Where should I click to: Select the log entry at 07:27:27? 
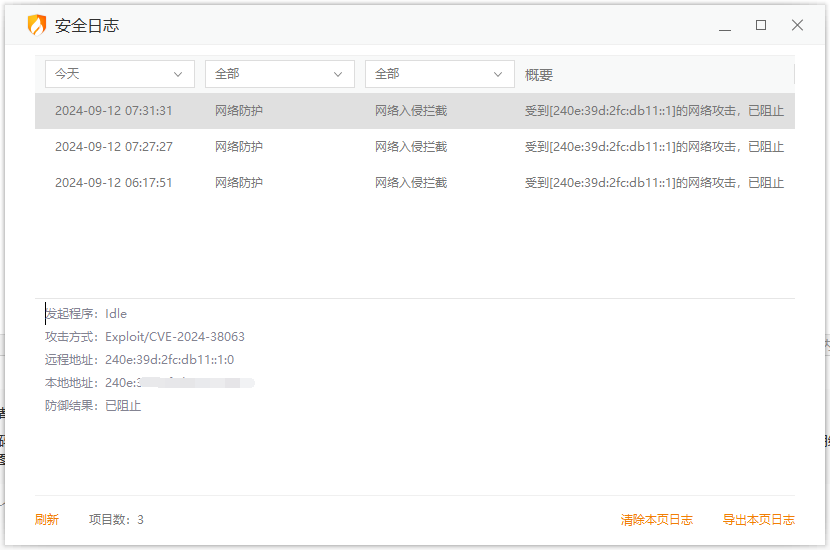pyautogui.click(x=414, y=147)
